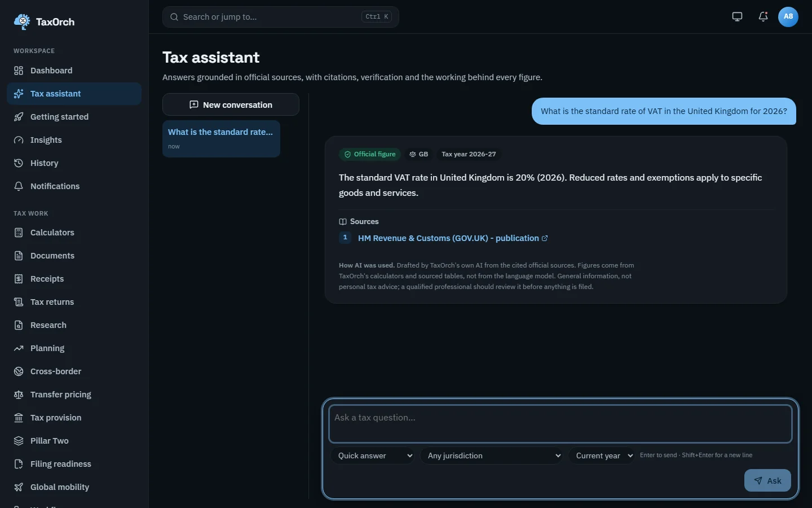Click the Insights gauge icon
812x508 pixels.
pyautogui.click(x=19, y=140)
